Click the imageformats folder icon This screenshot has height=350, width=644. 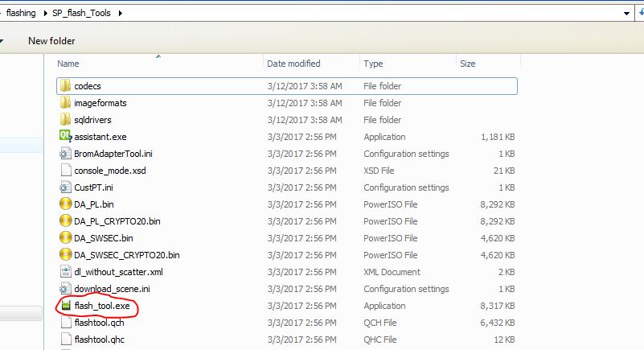pos(65,103)
